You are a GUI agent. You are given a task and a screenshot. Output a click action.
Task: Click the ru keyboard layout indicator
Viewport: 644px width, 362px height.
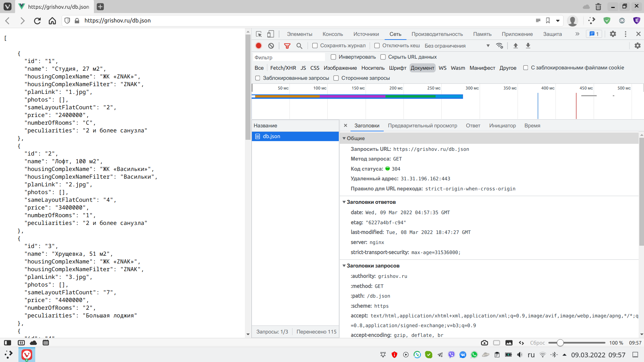coord(531,355)
